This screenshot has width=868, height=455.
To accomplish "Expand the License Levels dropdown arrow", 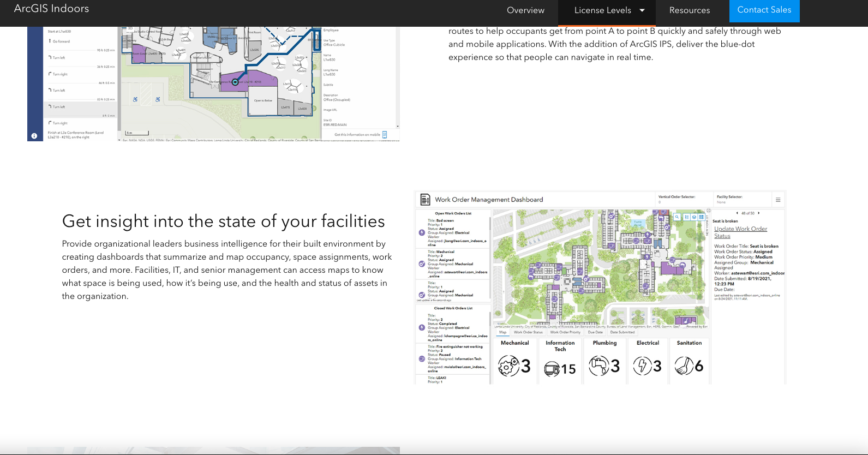I will pyautogui.click(x=642, y=10).
